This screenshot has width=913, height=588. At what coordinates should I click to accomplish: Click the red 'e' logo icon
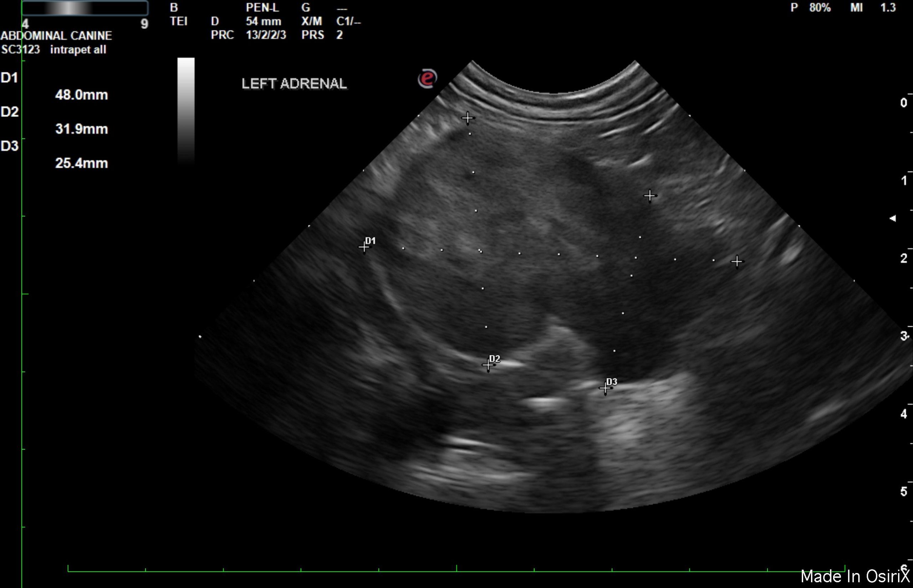point(427,78)
